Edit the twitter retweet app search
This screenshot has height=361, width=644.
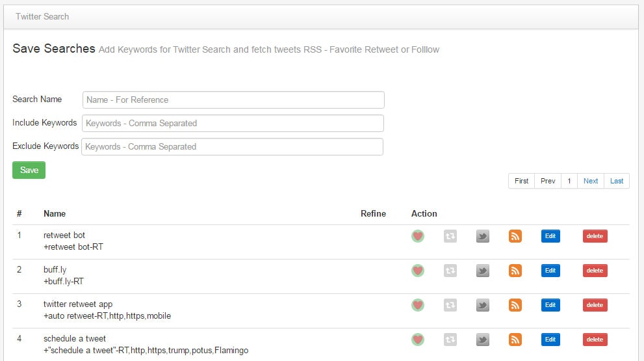pyautogui.click(x=550, y=305)
